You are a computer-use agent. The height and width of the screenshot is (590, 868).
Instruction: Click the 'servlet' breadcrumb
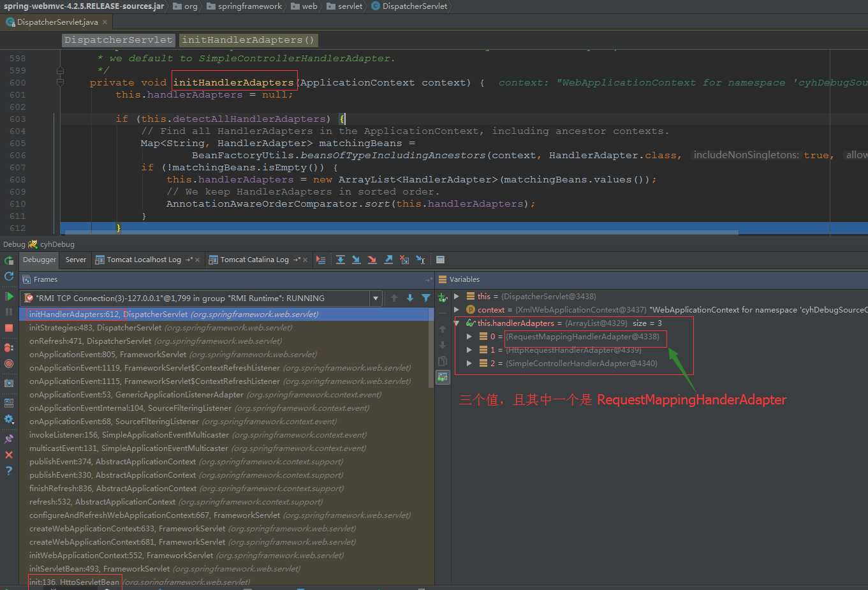point(344,6)
